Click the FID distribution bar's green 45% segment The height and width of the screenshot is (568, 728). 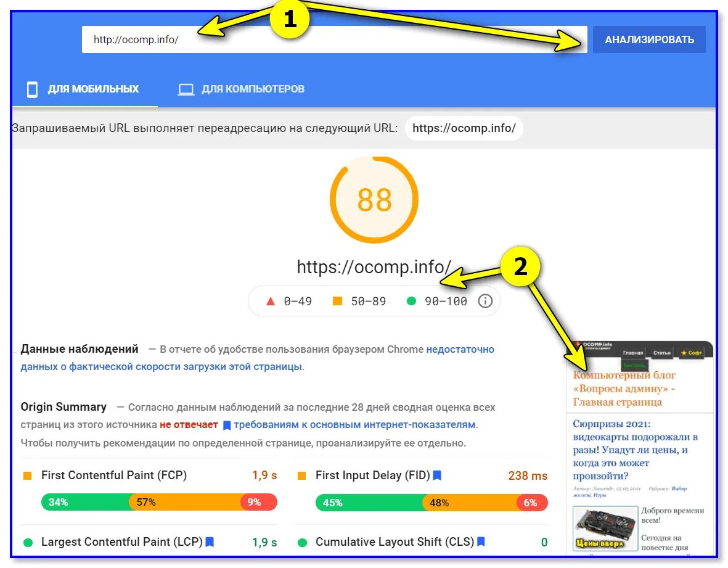(x=369, y=503)
